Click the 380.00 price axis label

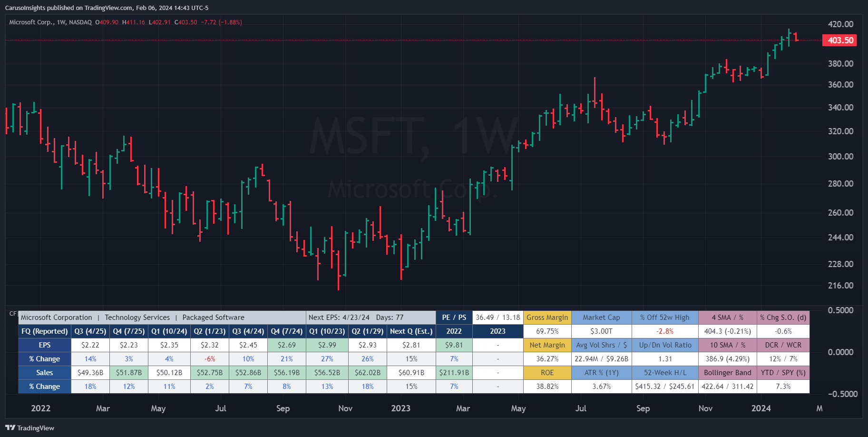point(840,64)
